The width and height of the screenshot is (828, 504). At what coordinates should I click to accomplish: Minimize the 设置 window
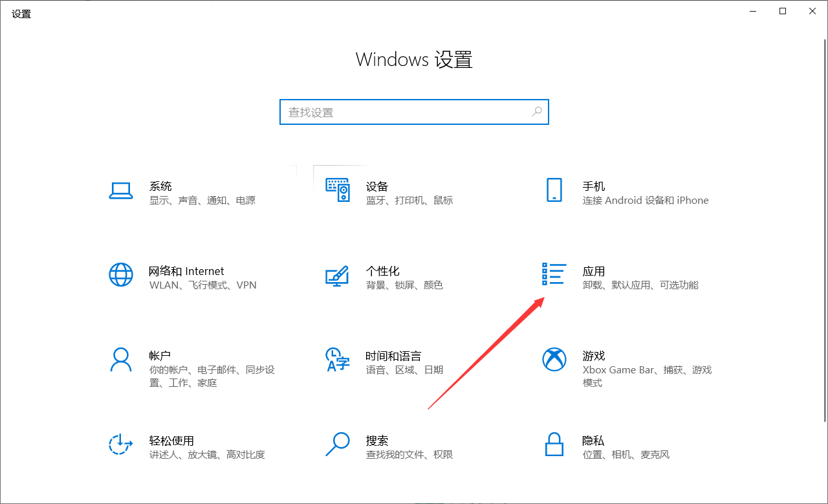click(x=753, y=11)
